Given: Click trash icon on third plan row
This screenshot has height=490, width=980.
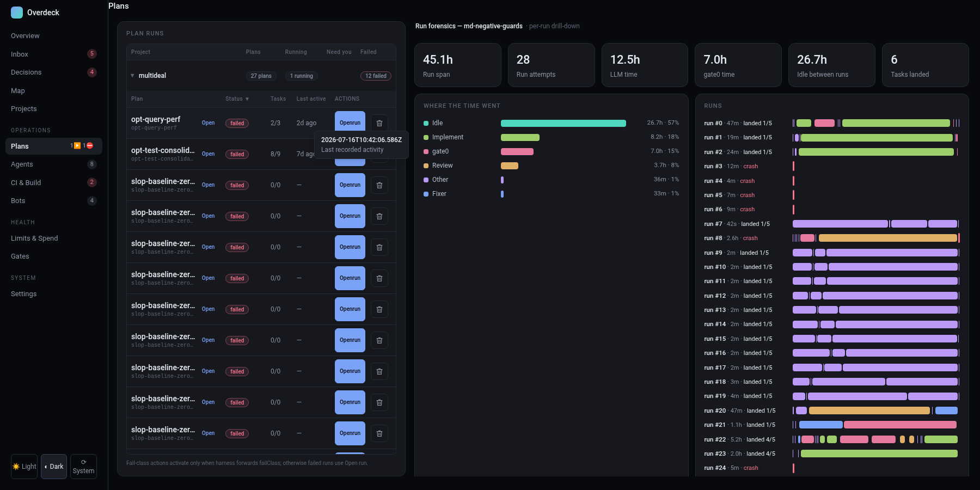Looking at the screenshot, I should click(379, 185).
